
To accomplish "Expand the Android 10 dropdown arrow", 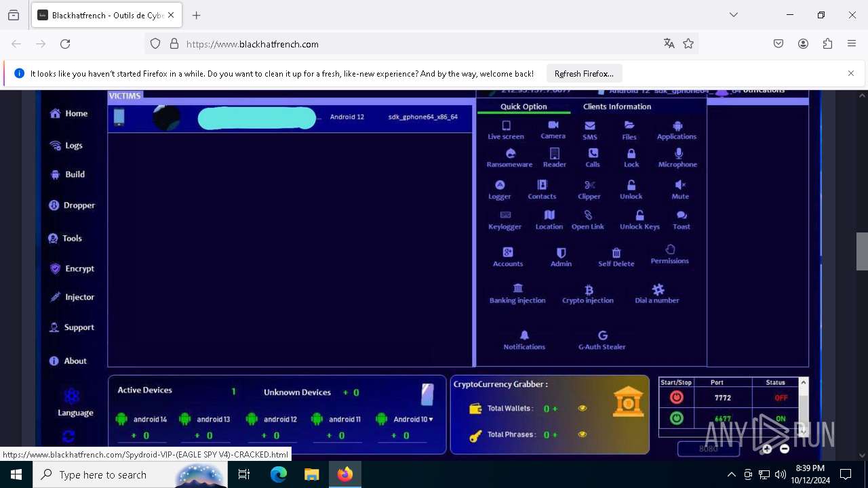I will coord(431,419).
